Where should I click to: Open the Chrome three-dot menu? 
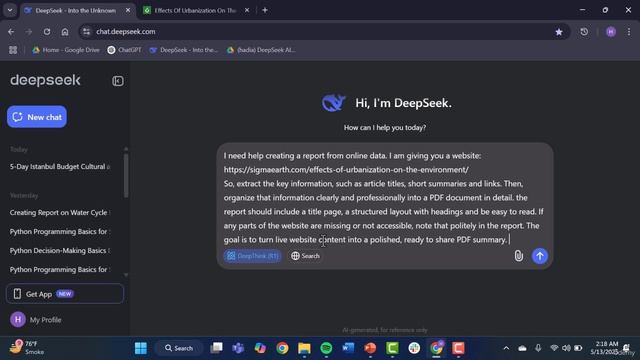[x=629, y=31]
